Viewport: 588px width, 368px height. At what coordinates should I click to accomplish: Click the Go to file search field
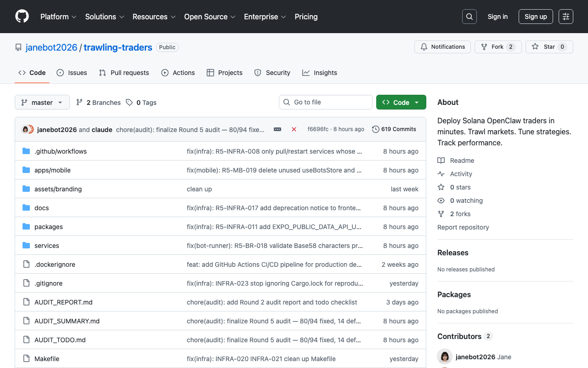[x=326, y=102]
